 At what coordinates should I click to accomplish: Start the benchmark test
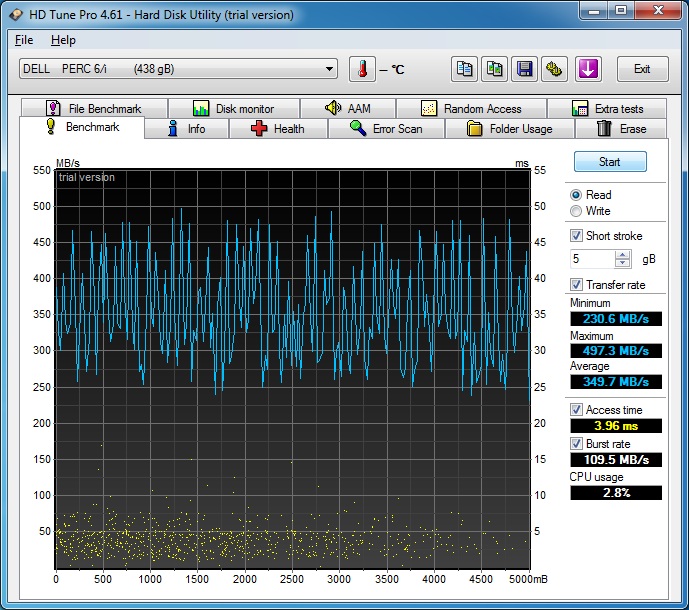click(x=610, y=162)
